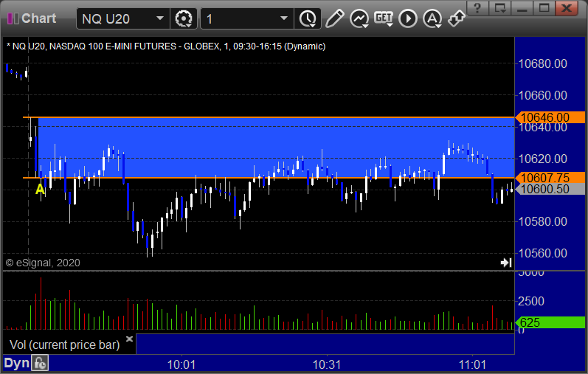This screenshot has height=374, width=588.
Task: Click the 10600.50 current price label
Action: click(550, 189)
